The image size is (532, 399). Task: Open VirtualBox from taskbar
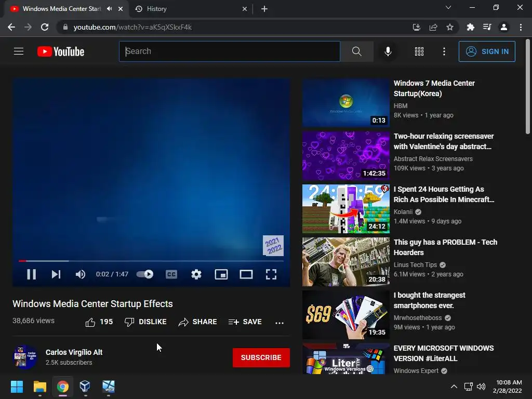(85, 387)
